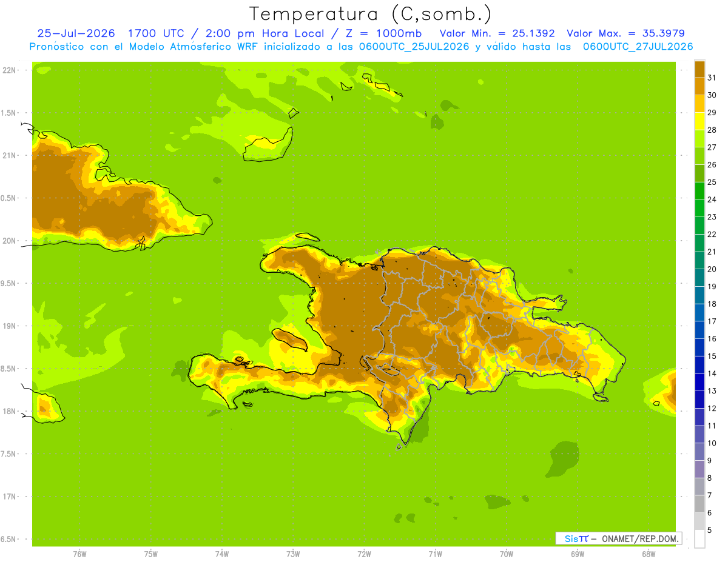Click the colorbar value label "28"
The width and height of the screenshot is (728, 562).
tap(712, 130)
